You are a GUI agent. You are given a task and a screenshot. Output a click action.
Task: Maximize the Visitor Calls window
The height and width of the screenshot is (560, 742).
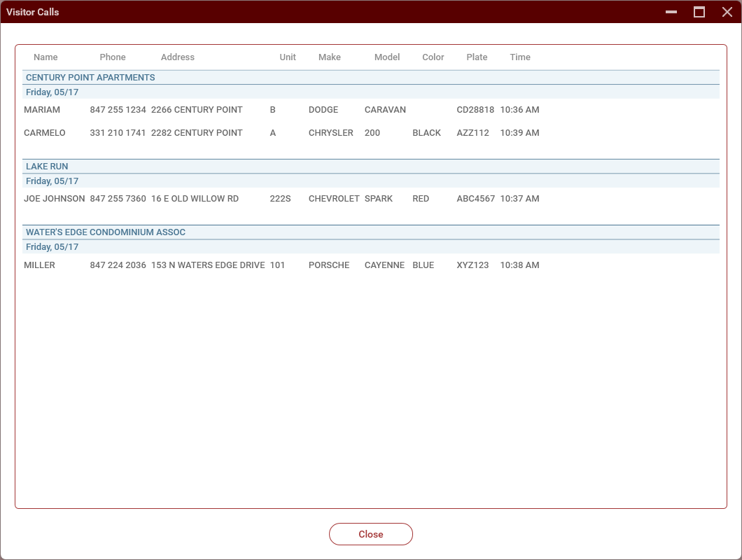(x=699, y=12)
